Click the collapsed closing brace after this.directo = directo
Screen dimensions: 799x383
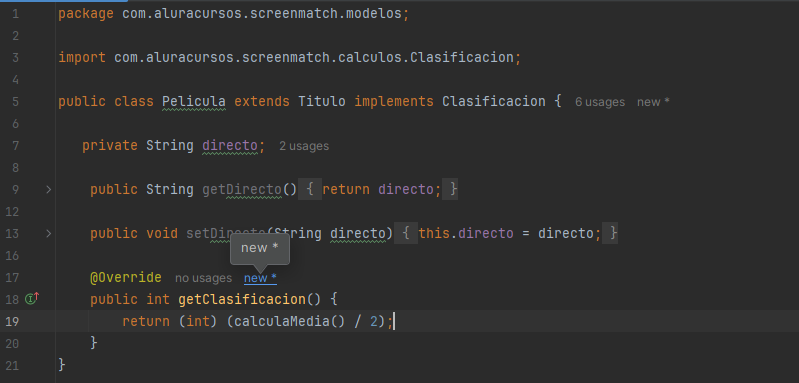(610, 234)
